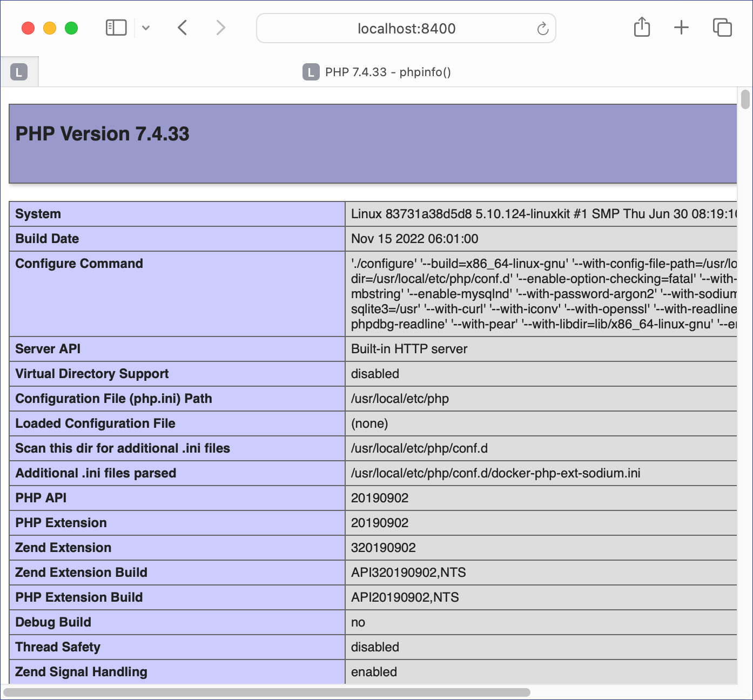The height and width of the screenshot is (700, 753).
Task: Click the vertical scrollbar thumb
Action: click(745, 100)
